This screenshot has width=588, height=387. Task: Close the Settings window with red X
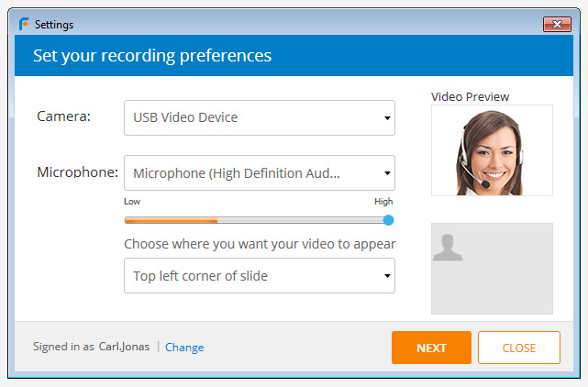[x=557, y=24]
